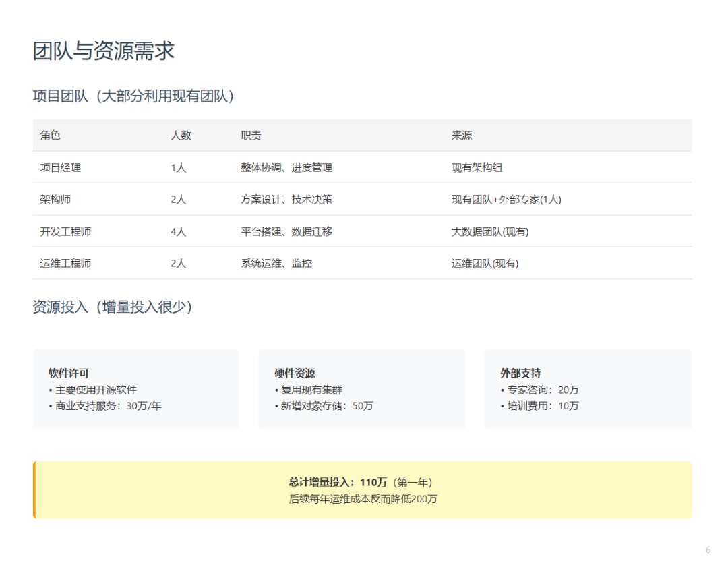The height and width of the screenshot is (565, 728).
Task: Click bullet 复用现有集群
Action: pyautogui.click(x=308, y=390)
